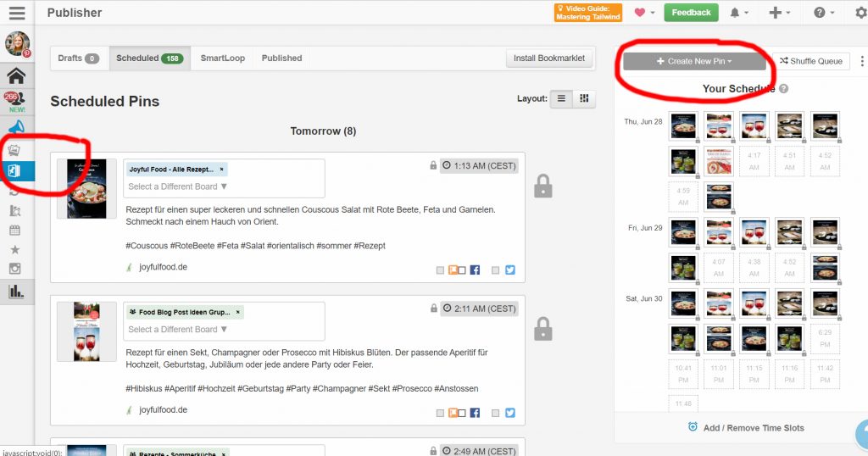Open the bar chart insights icon

(16, 292)
